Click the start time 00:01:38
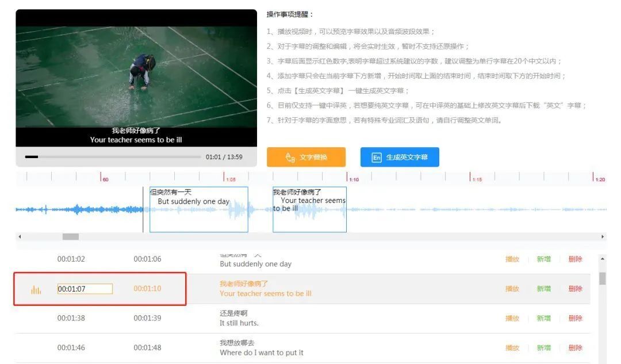 point(71,318)
